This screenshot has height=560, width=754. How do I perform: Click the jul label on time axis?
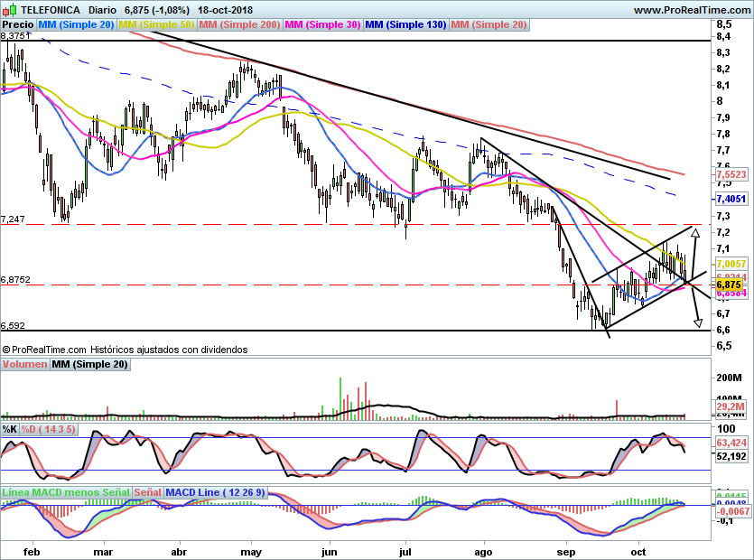[x=405, y=551]
